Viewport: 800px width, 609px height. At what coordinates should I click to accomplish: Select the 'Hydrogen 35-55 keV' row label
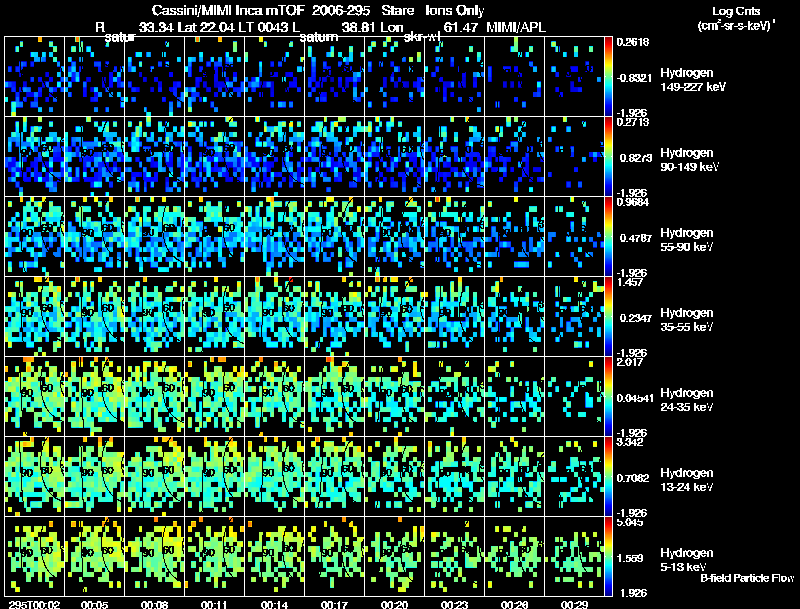(x=686, y=320)
